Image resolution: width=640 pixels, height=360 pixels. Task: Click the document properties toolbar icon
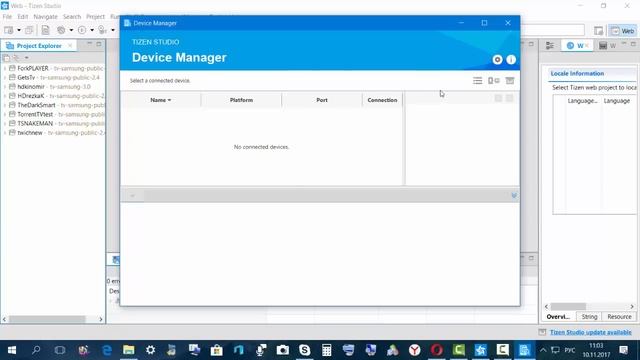(x=45, y=30)
